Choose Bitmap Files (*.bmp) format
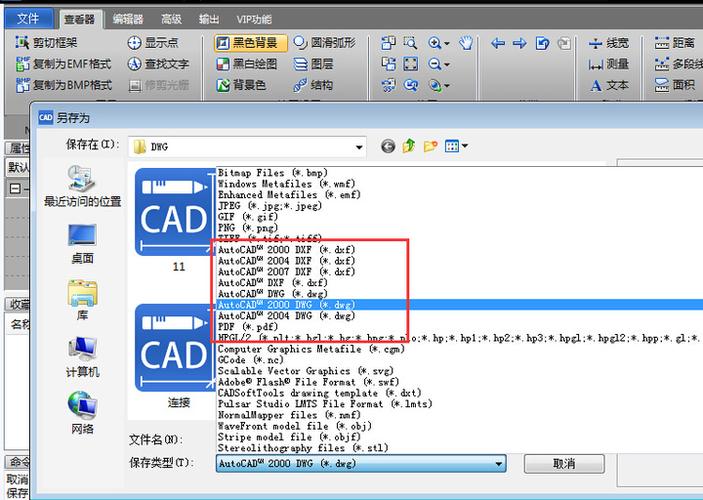This screenshot has width=703, height=500. coord(273,173)
